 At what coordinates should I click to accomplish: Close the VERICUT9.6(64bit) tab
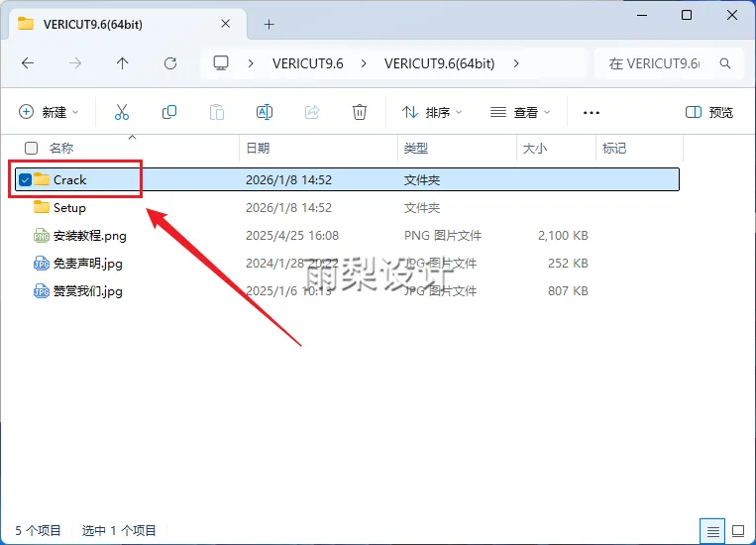pyautogui.click(x=225, y=24)
